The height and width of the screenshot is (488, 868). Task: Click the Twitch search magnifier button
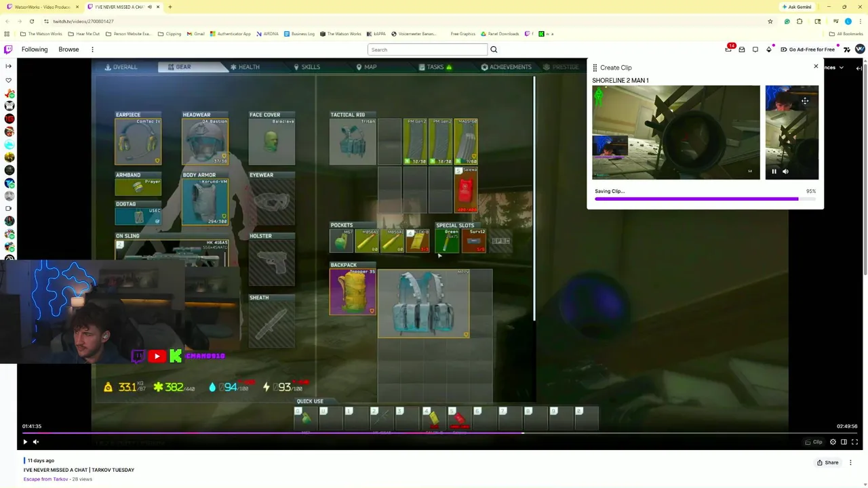(494, 49)
